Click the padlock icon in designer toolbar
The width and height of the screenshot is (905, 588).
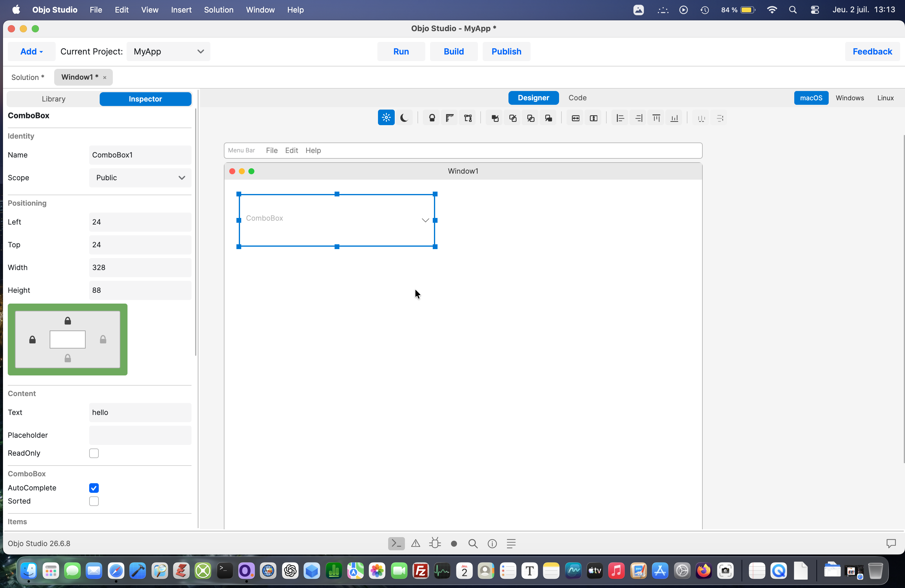coord(432,118)
